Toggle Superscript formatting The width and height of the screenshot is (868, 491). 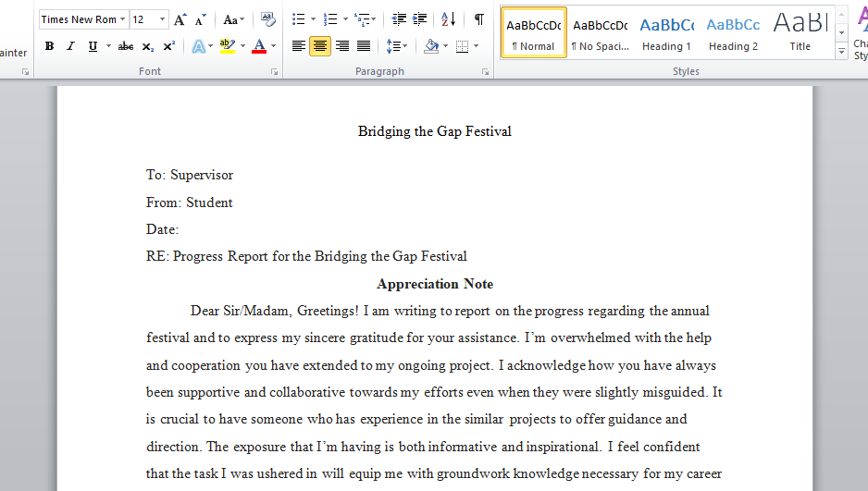(168, 46)
